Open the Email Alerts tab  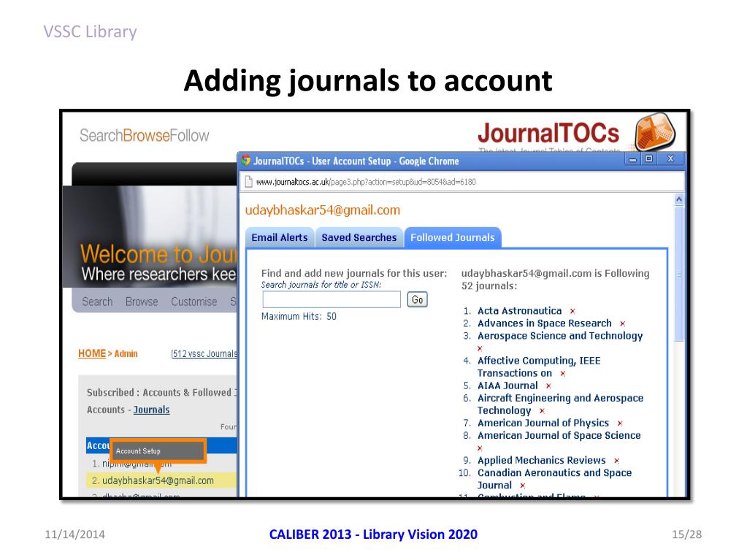pyautogui.click(x=280, y=237)
